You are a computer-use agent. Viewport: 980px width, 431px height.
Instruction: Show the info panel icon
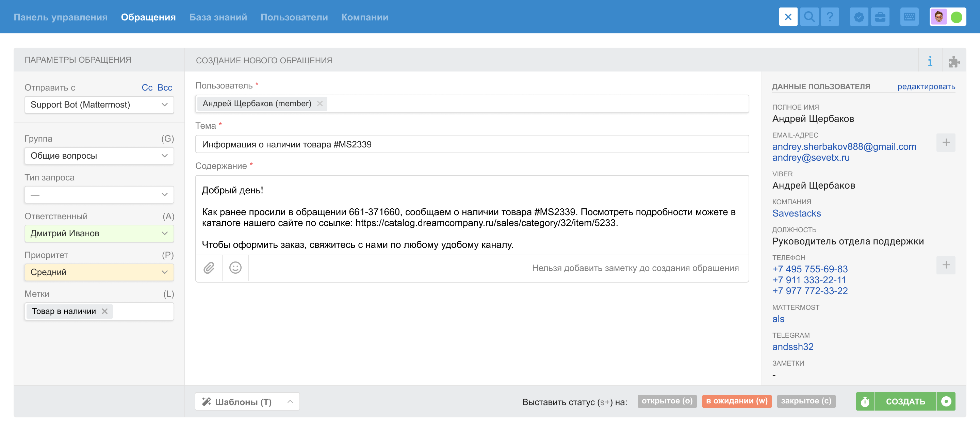pos(930,61)
